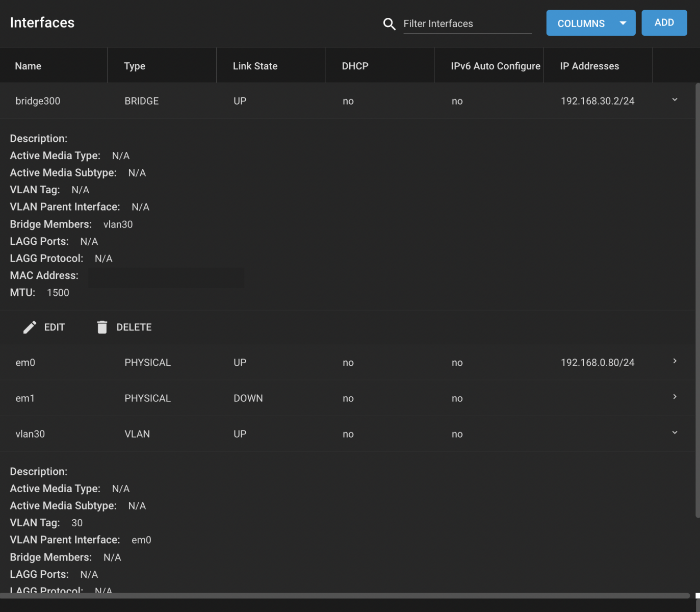700x612 pixels.
Task: Expand the em1 row chevron
Action: pos(675,397)
